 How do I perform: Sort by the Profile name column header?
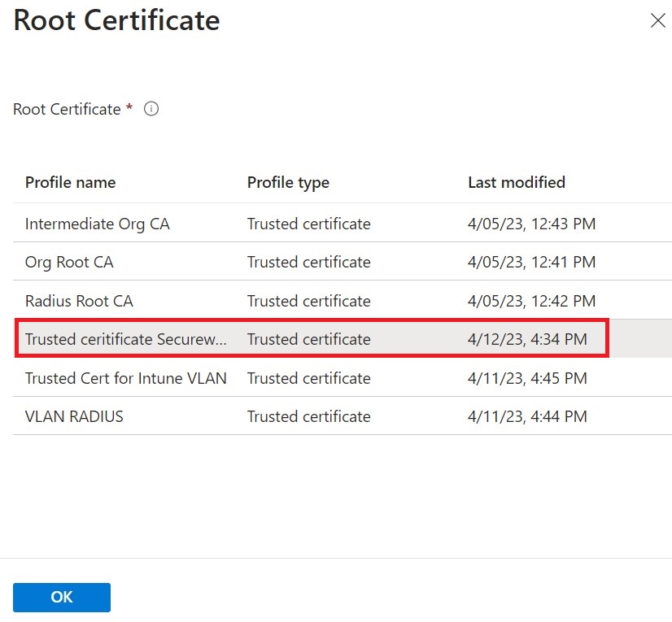coord(70,182)
